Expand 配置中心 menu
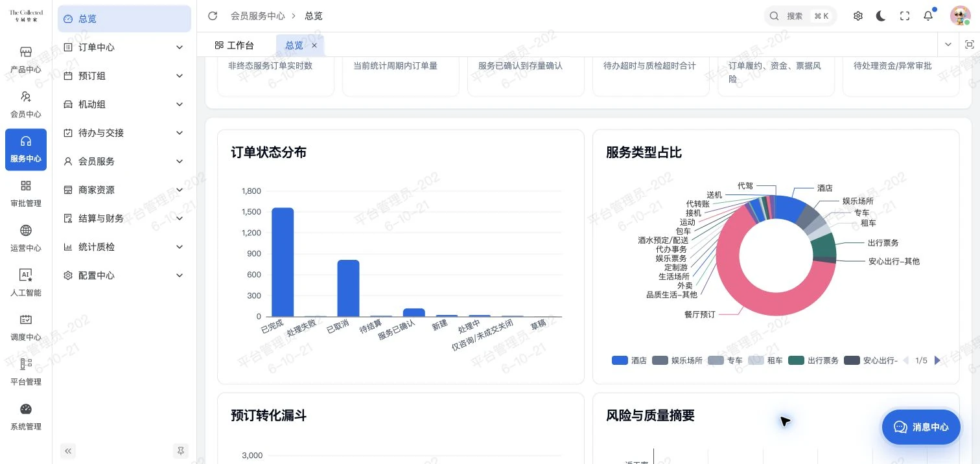The image size is (980, 464). [124, 275]
